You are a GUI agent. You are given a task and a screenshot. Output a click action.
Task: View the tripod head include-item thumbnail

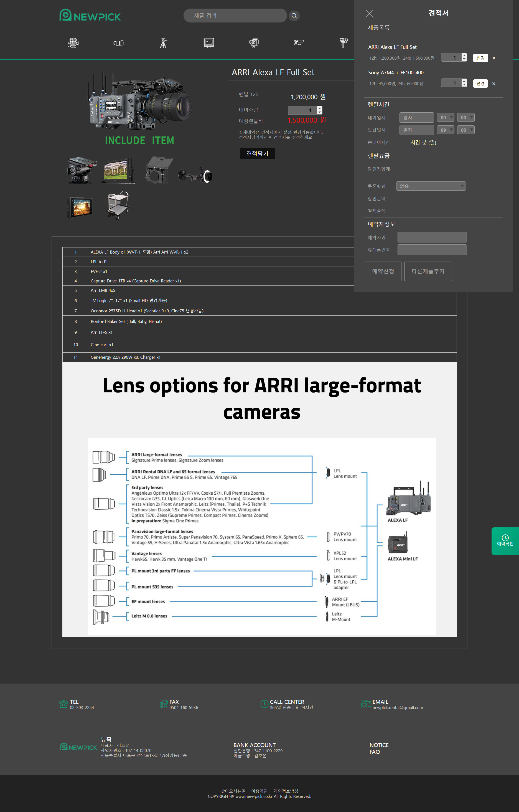[81, 170]
